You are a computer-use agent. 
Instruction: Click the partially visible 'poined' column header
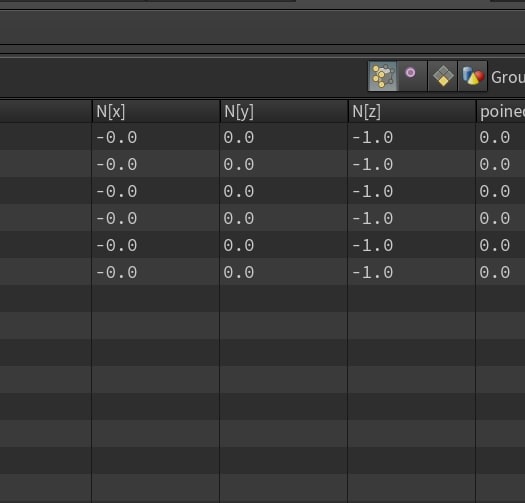[501, 112]
